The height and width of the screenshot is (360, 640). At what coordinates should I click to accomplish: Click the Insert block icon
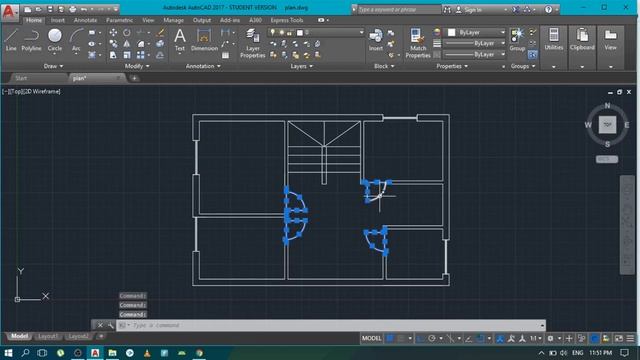coord(376,40)
